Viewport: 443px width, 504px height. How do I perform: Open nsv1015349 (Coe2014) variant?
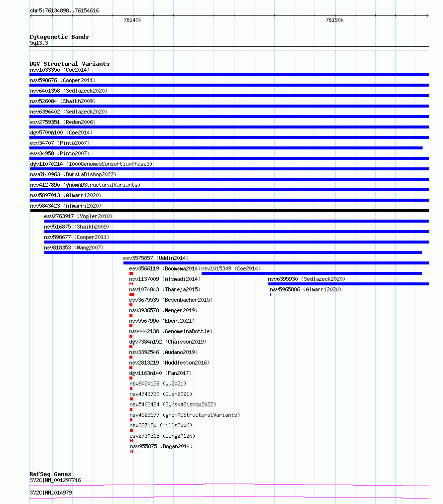[x=231, y=268]
